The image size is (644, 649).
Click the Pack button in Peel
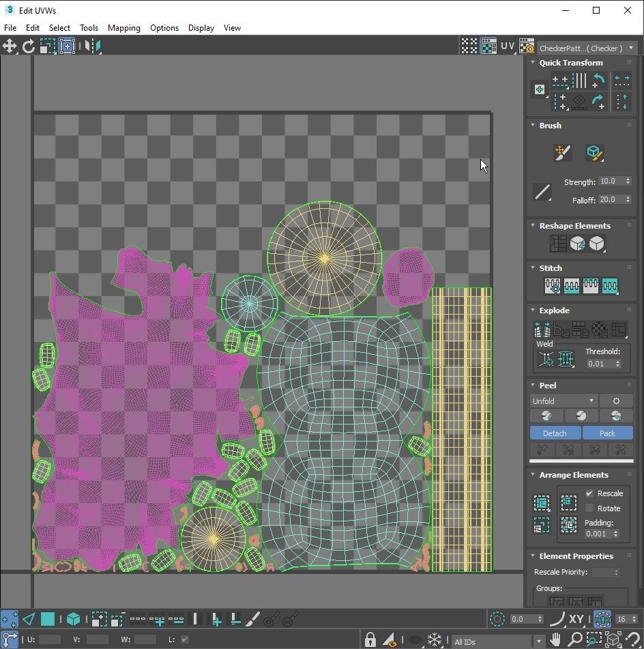pyautogui.click(x=608, y=433)
